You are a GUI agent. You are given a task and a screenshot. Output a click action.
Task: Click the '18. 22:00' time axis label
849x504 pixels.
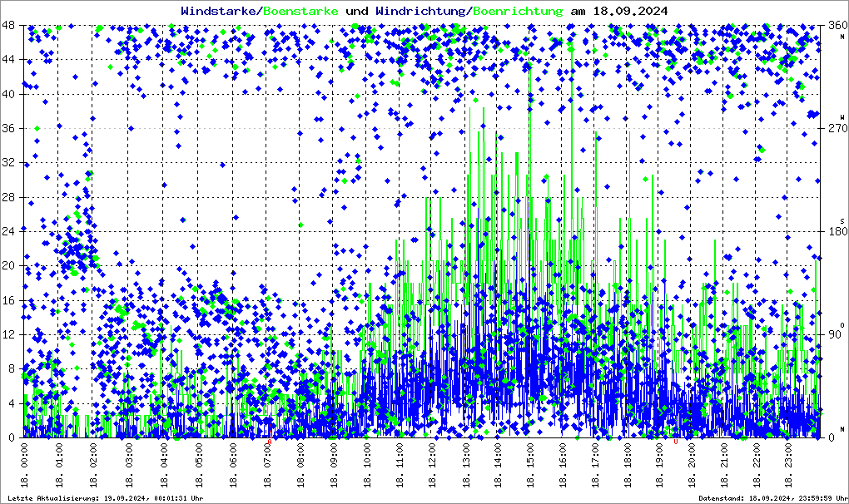click(757, 465)
